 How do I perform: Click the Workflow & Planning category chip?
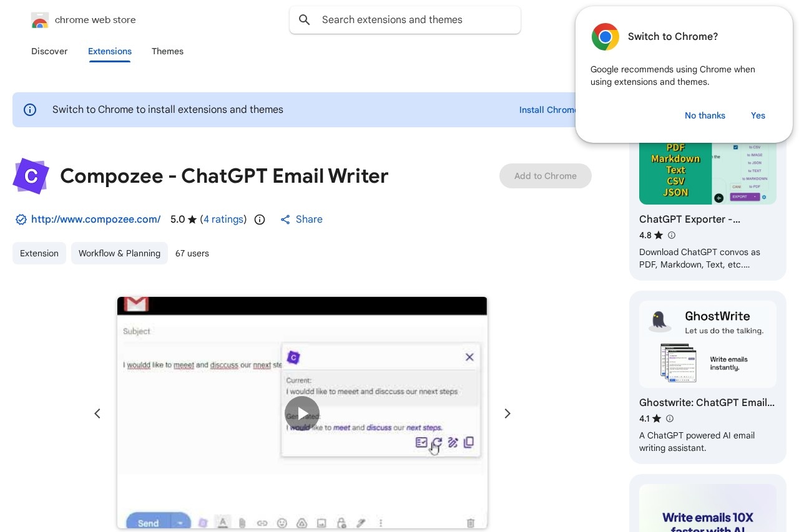pos(119,253)
